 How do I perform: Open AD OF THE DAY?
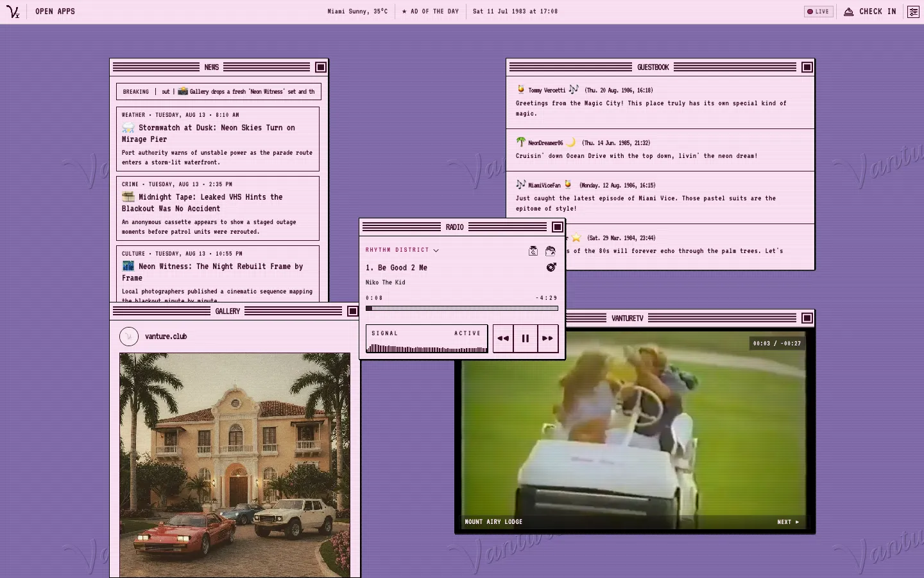click(431, 12)
